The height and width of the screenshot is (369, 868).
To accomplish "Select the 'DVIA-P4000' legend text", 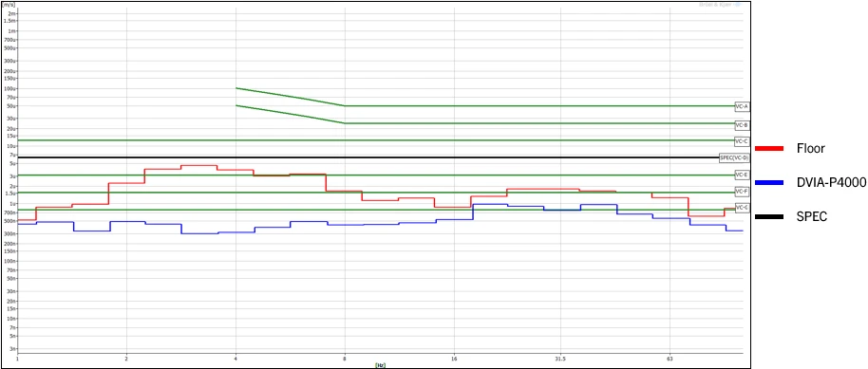I will point(832,182).
